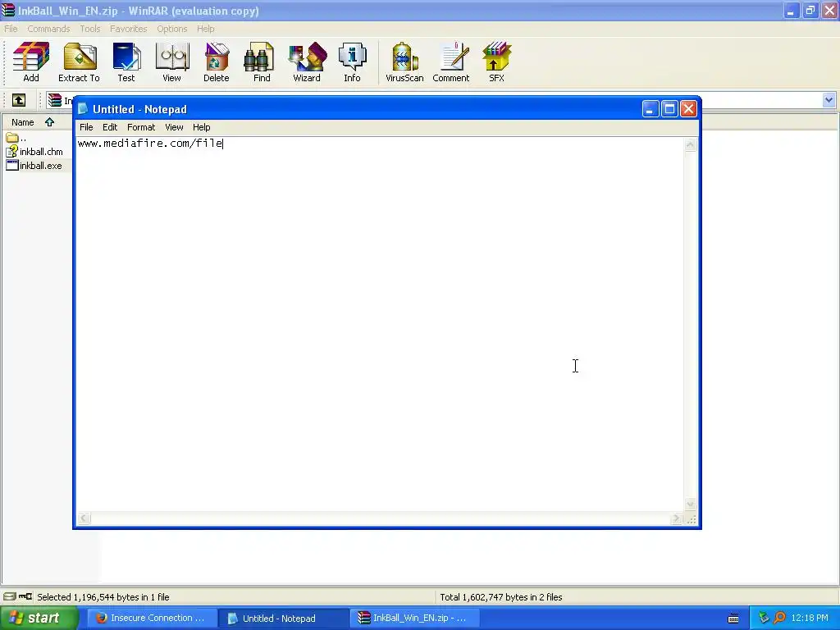Image resolution: width=840 pixels, height=630 pixels.
Task: Open WinRAR Tools menu
Action: click(90, 29)
